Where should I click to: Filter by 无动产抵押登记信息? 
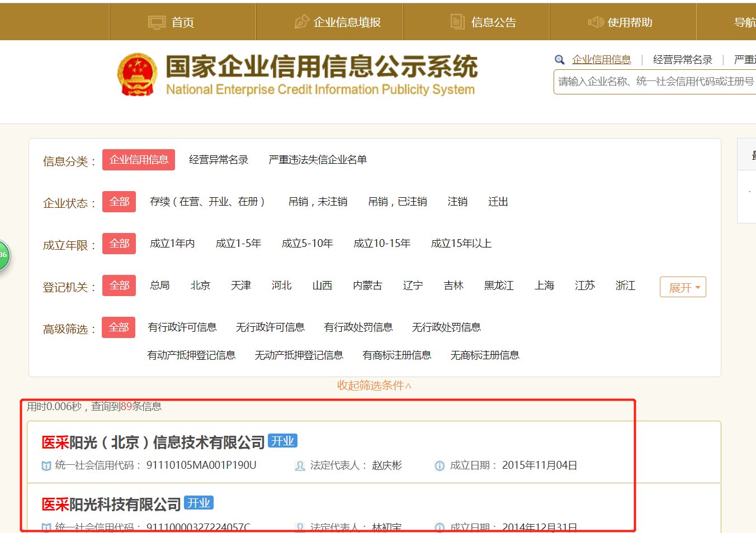tap(299, 355)
